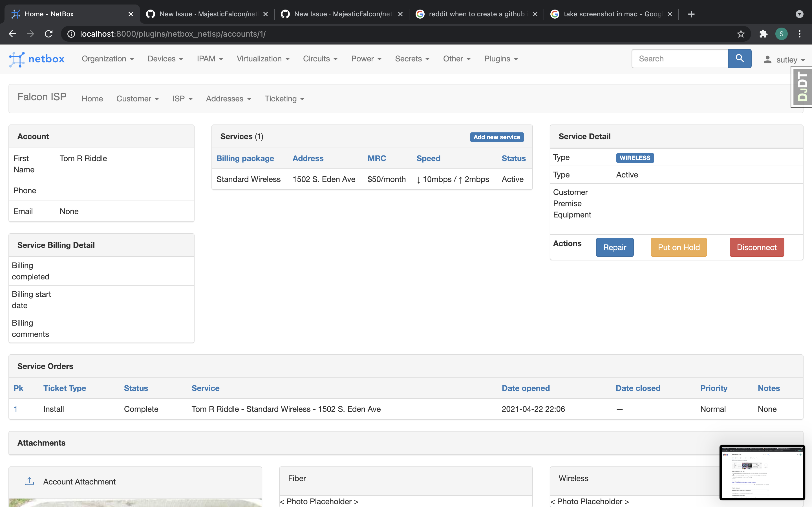
Task: Click the bookmark star in the address bar
Action: [x=741, y=34]
